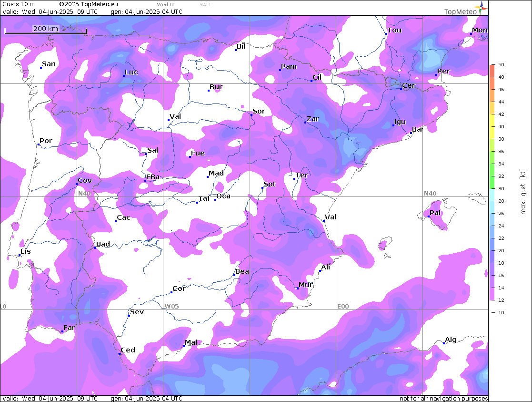
Task: Click the "W05" longitude label
Action: pos(171,306)
